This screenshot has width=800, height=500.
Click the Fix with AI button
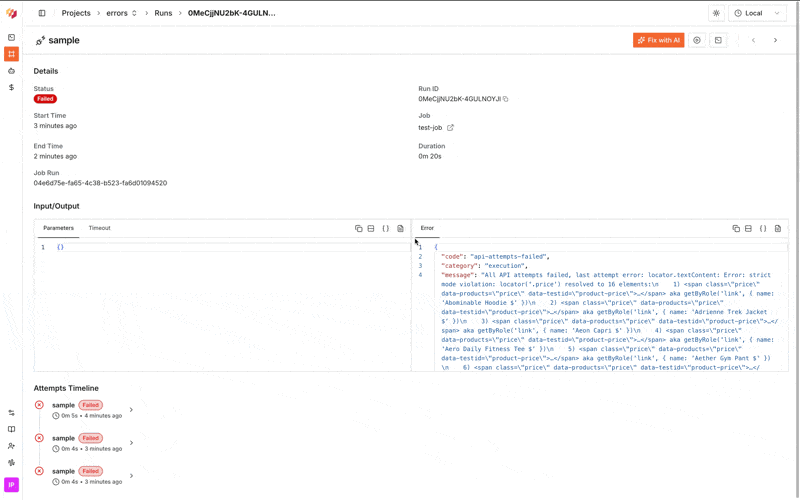(x=658, y=40)
